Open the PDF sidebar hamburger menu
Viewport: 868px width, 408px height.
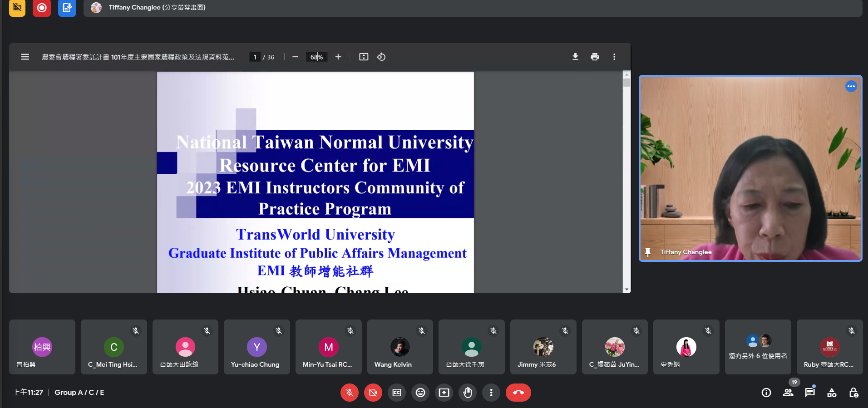point(25,57)
